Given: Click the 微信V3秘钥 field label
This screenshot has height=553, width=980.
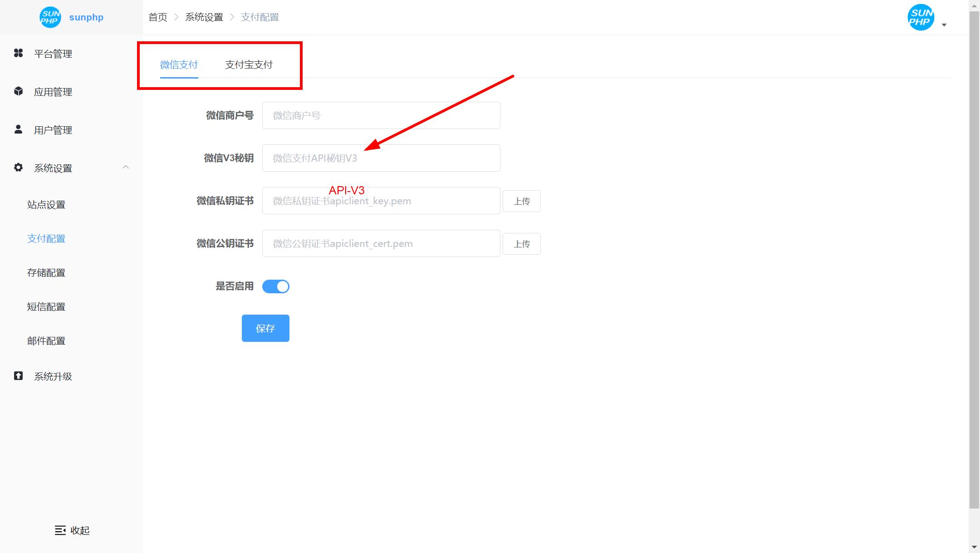Looking at the screenshot, I should tap(229, 158).
